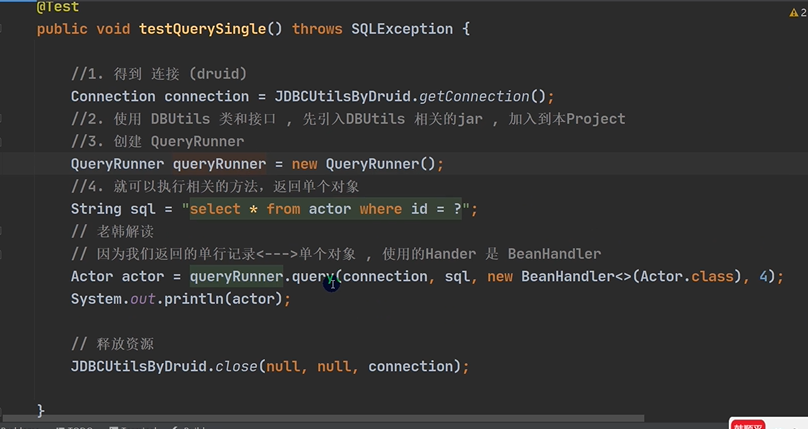Image resolution: width=808 pixels, height=429 pixels.
Task: Click the first null argument in close
Action: (x=283, y=367)
